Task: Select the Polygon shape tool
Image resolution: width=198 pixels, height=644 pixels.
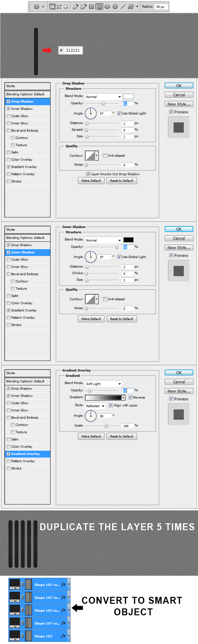Action: pyautogui.click(x=115, y=7)
